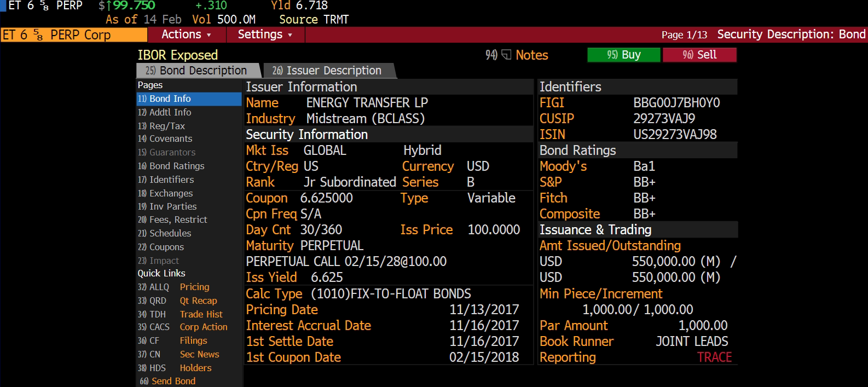Image resolution: width=868 pixels, height=387 pixels.
Task: Open the ALLQ Pricing quick link
Action: point(173,287)
